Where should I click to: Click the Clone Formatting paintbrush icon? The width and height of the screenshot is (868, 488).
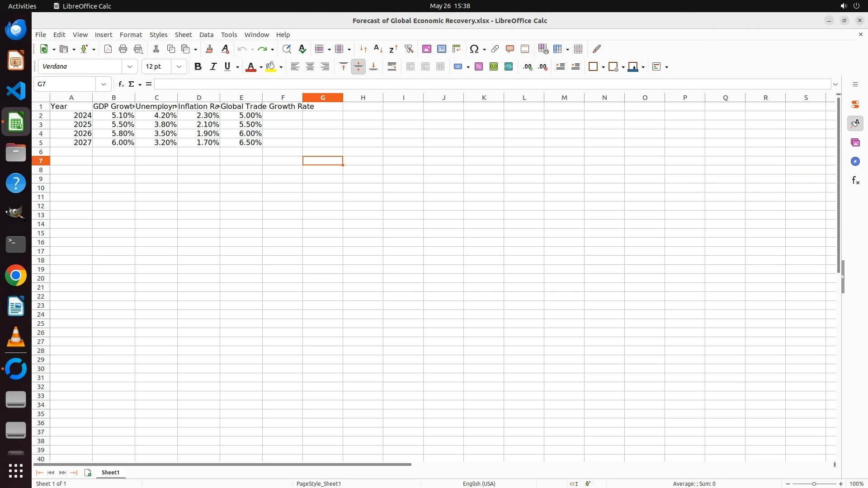(x=209, y=49)
